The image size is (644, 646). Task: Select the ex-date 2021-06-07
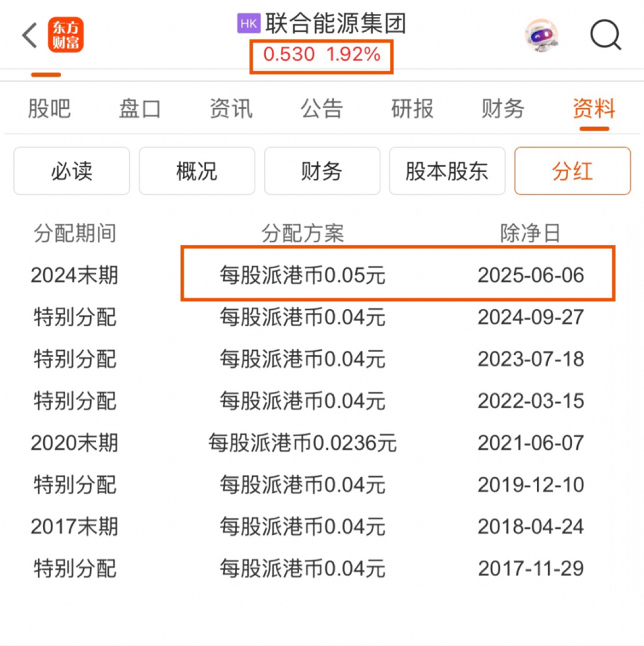coord(530,442)
